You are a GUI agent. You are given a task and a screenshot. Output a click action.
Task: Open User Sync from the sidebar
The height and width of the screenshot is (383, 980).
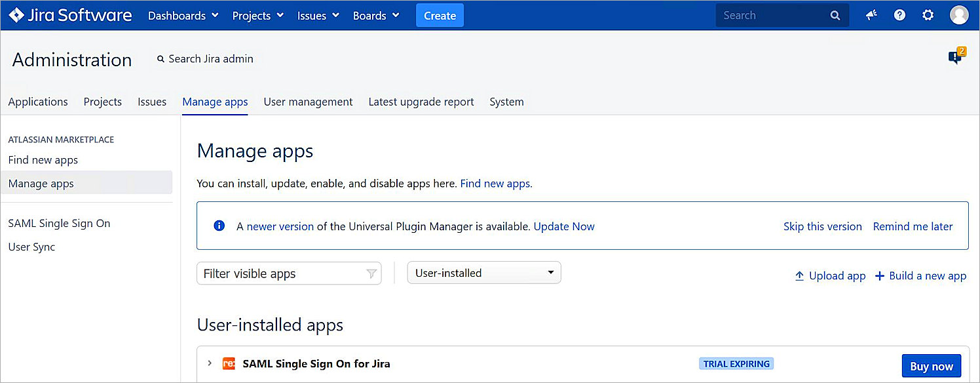(x=31, y=247)
